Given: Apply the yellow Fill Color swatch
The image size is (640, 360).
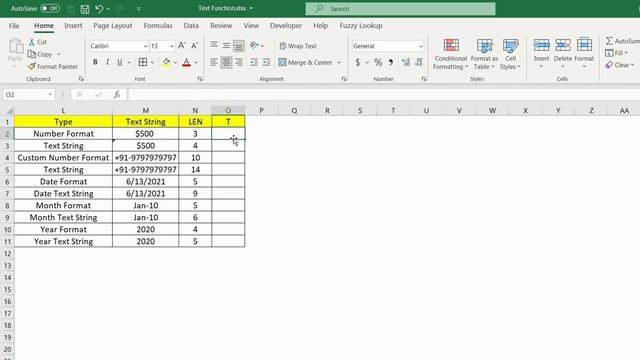Looking at the screenshot, I should (166, 62).
